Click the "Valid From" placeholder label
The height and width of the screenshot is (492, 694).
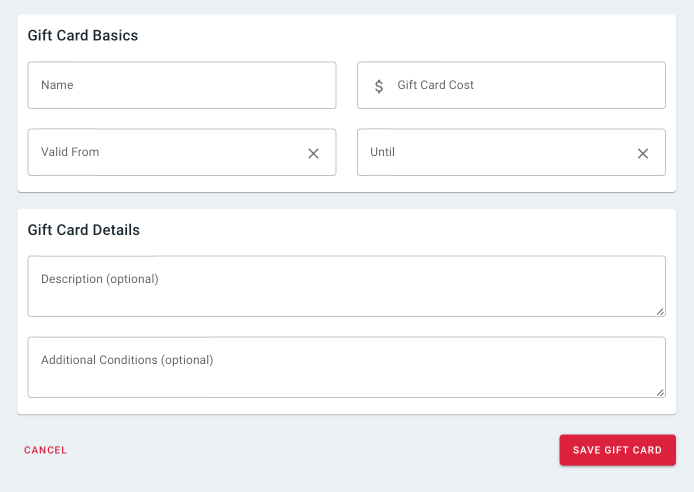pos(70,152)
